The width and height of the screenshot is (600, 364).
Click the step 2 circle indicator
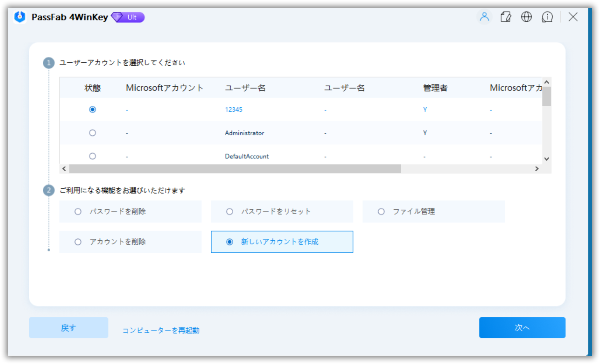tap(48, 190)
